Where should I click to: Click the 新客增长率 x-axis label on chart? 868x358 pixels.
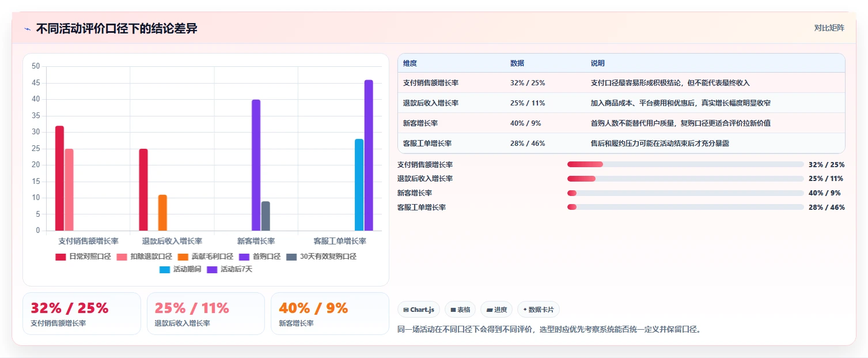[x=256, y=241]
